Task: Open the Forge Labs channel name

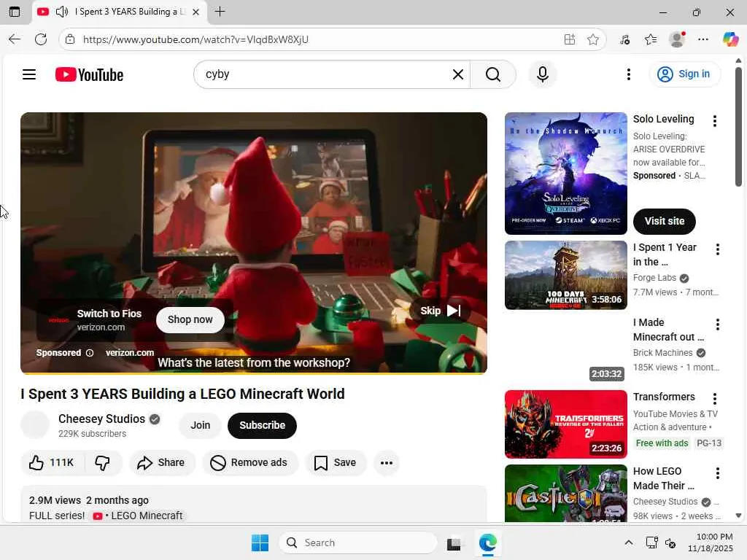Action: [654, 278]
